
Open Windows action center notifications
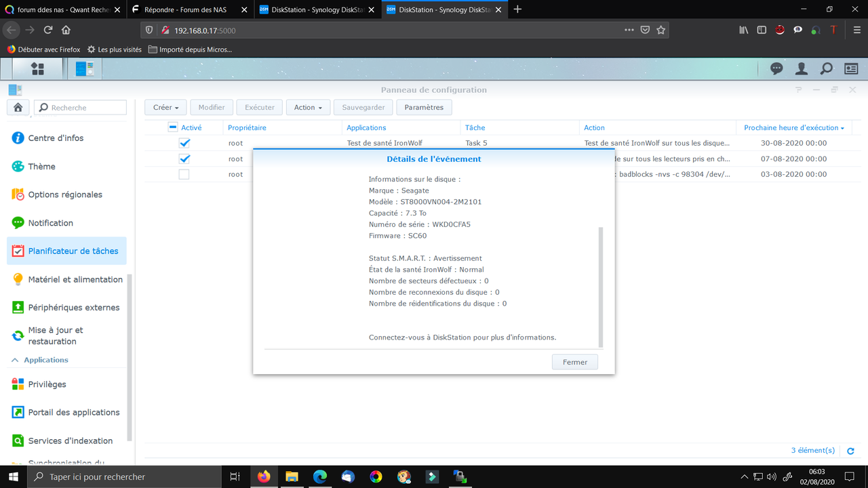850,476
